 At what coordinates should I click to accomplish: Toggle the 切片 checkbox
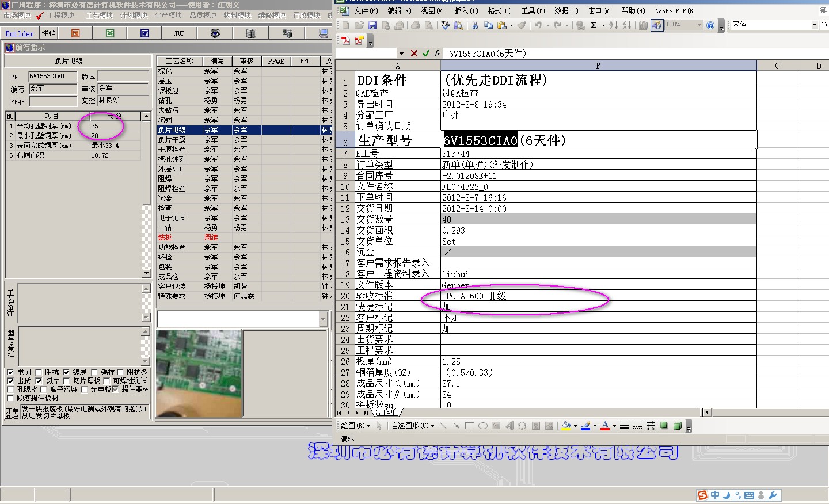click(39, 381)
